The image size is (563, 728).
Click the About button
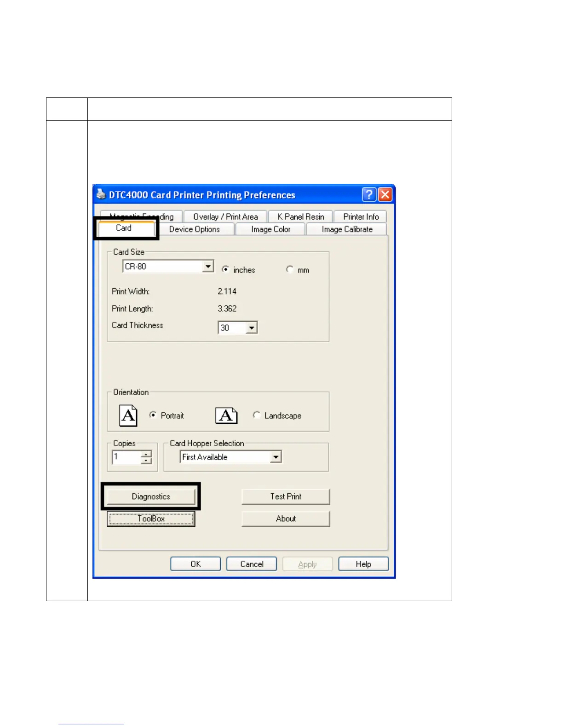coord(286,518)
